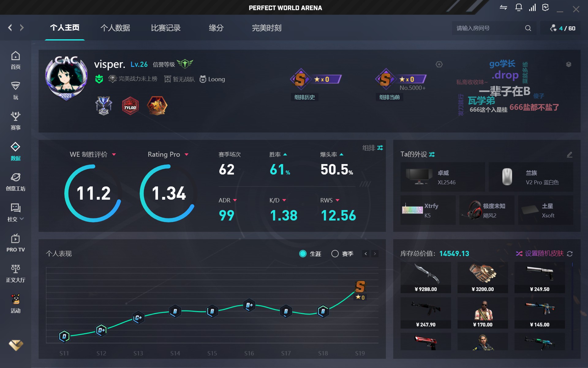
Task: Select the 生涯 radio button
Action: pos(303,254)
